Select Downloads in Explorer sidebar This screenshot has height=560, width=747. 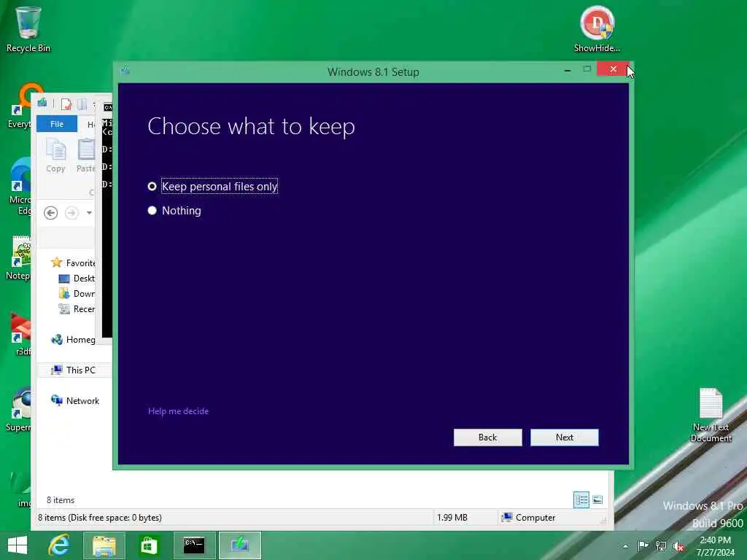[x=77, y=294]
